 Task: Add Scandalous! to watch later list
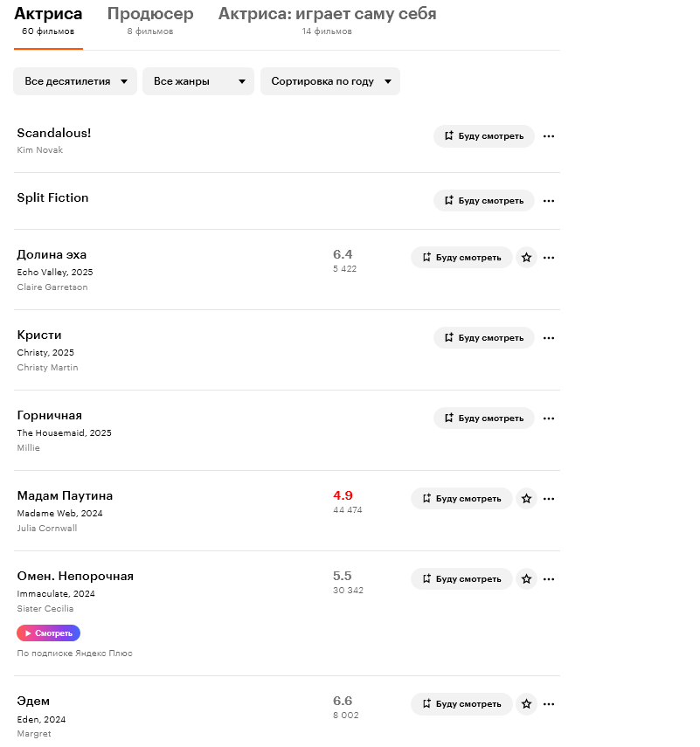coord(483,136)
